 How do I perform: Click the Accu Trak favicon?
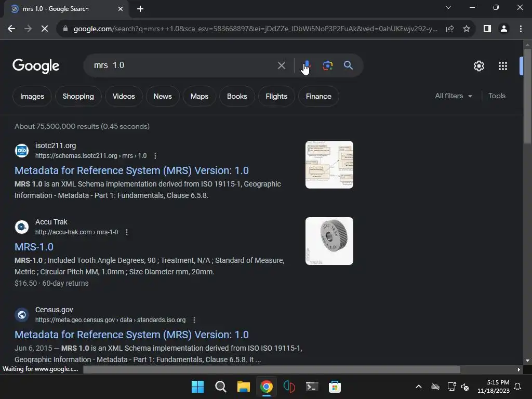(x=22, y=227)
